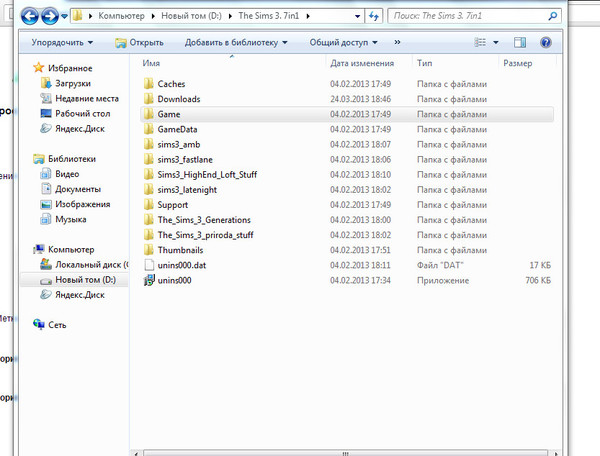Refresh the folder via address bar refresh icon
The width and height of the screenshot is (600, 456).
(373, 16)
